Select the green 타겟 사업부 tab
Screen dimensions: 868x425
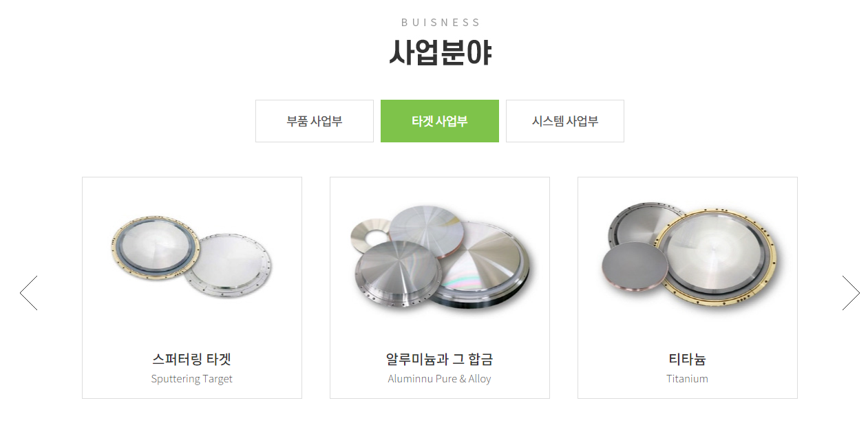pos(440,121)
